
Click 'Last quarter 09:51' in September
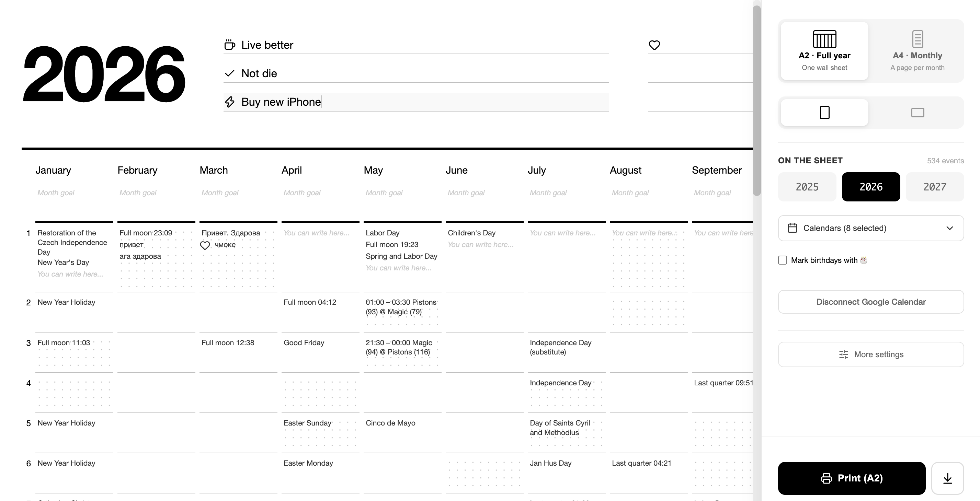click(x=723, y=383)
